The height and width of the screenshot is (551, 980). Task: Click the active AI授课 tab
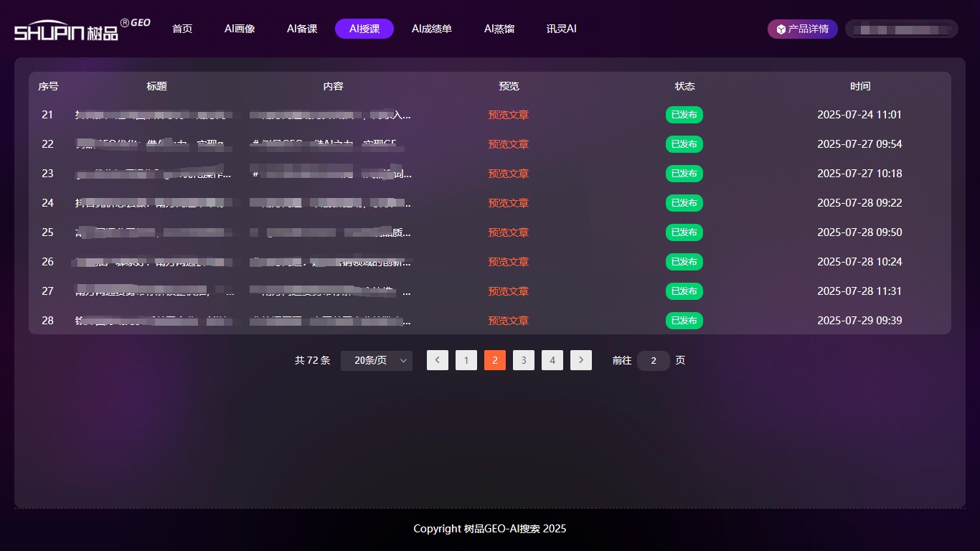tap(364, 29)
